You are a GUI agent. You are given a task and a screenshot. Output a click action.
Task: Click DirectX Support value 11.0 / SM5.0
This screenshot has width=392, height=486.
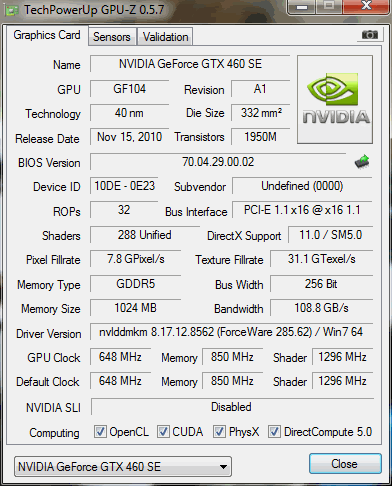pyautogui.click(x=330, y=235)
